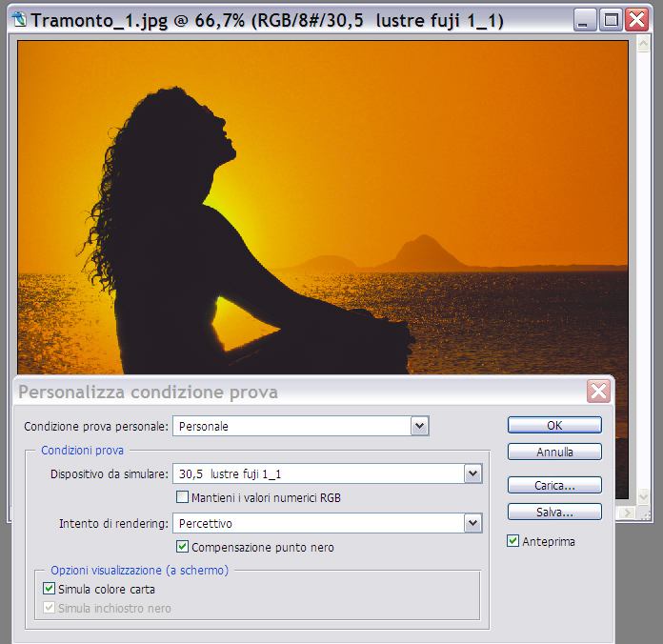Cancel with the Annulla button
Image resolution: width=663 pixels, height=644 pixels.
(x=554, y=452)
